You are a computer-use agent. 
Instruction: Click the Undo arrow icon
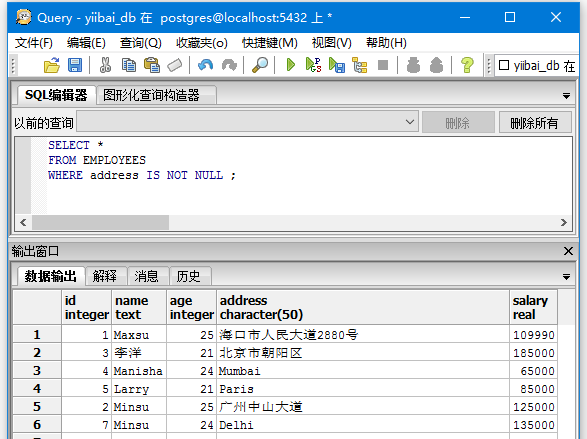tap(206, 65)
